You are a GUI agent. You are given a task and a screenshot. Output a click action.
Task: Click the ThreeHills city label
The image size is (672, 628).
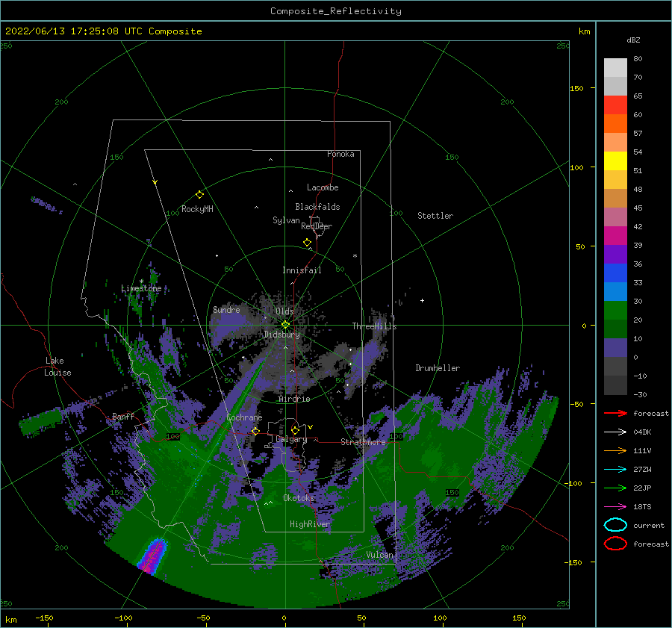374,326
